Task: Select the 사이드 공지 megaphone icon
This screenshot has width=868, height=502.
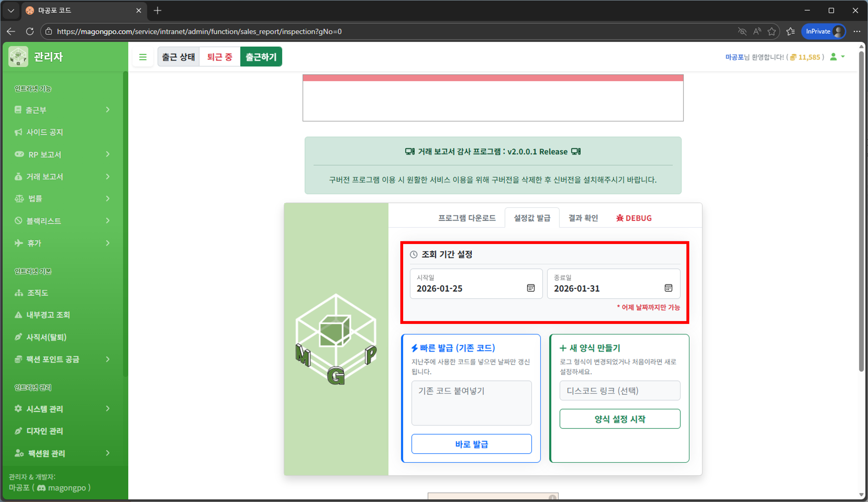Action: pyautogui.click(x=18, y=132)
